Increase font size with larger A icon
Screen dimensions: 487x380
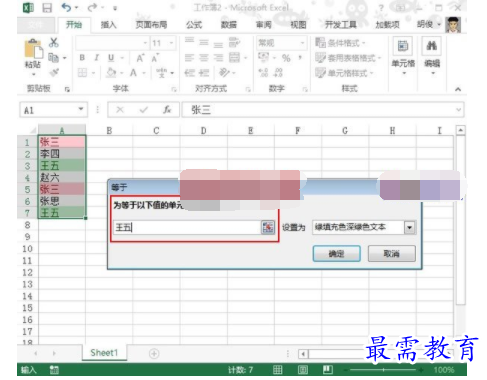click(x=140, y=58)
